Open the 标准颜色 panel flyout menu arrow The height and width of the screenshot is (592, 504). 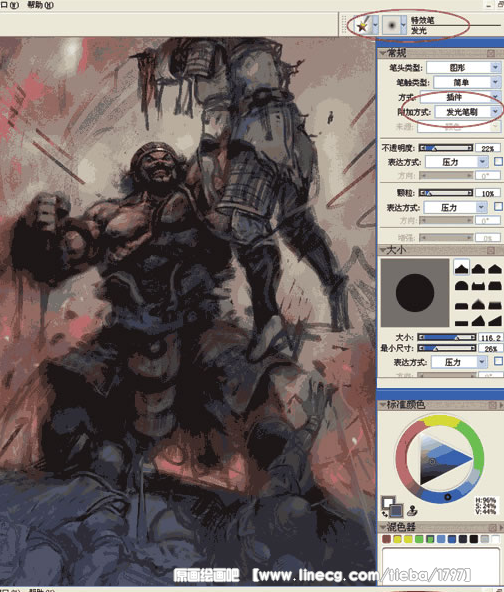[x=501, y=405]
